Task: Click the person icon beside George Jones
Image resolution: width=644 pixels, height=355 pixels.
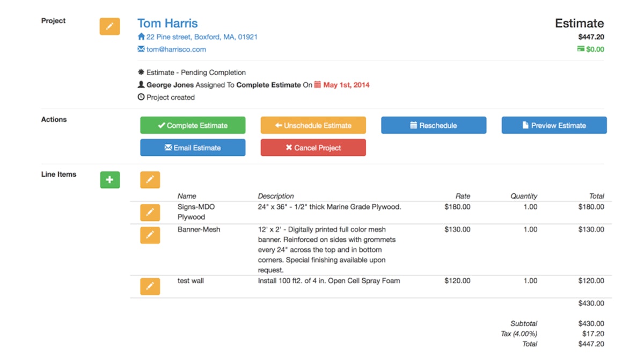Action: (140, 84)
